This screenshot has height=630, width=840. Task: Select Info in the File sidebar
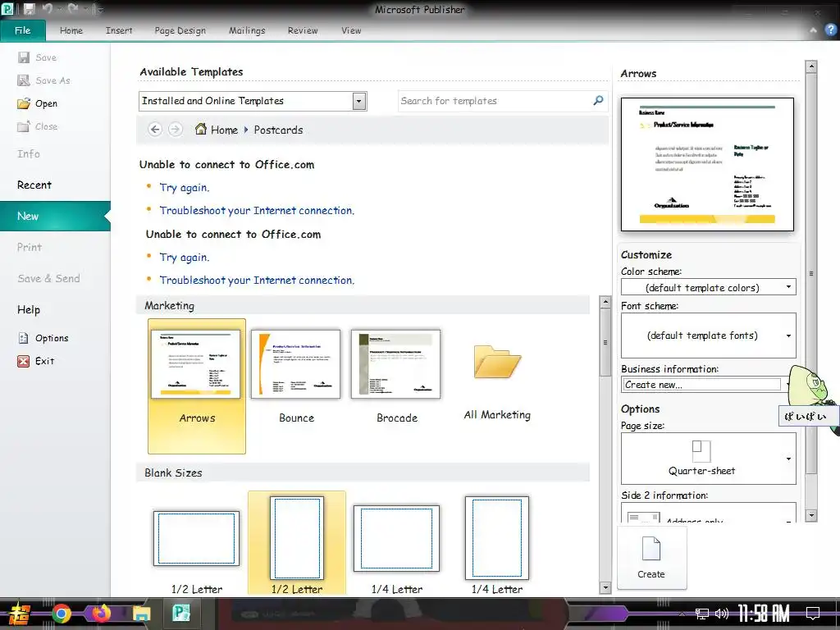pos(29,153)
